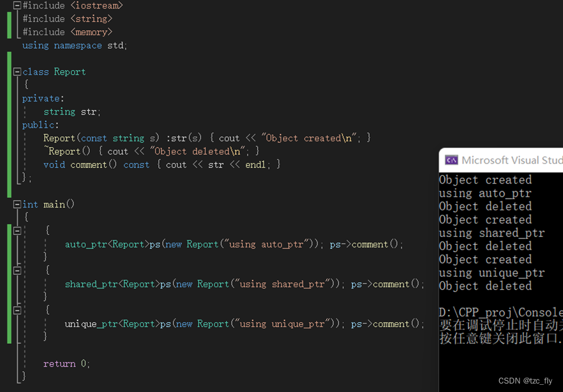Viewport: 563px width, 392px height.
Task: Click the last 'Object deleted' console line
Action: (485, 286)
